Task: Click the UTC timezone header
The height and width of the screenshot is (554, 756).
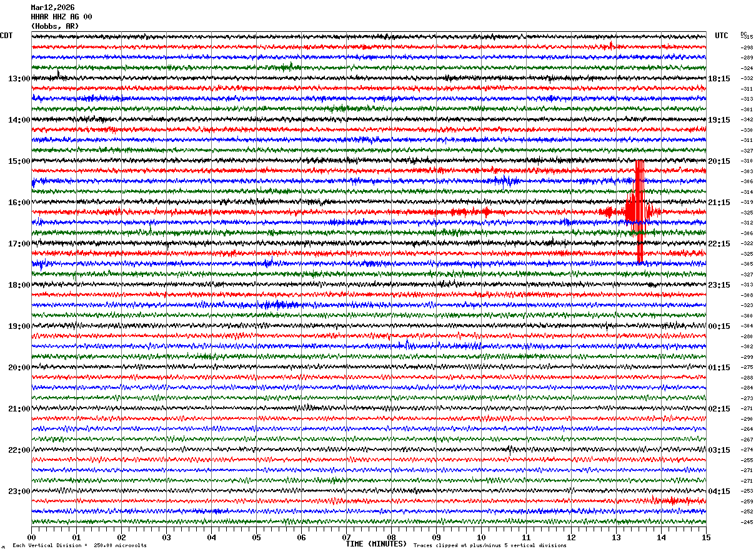Action: coord(722,36)
